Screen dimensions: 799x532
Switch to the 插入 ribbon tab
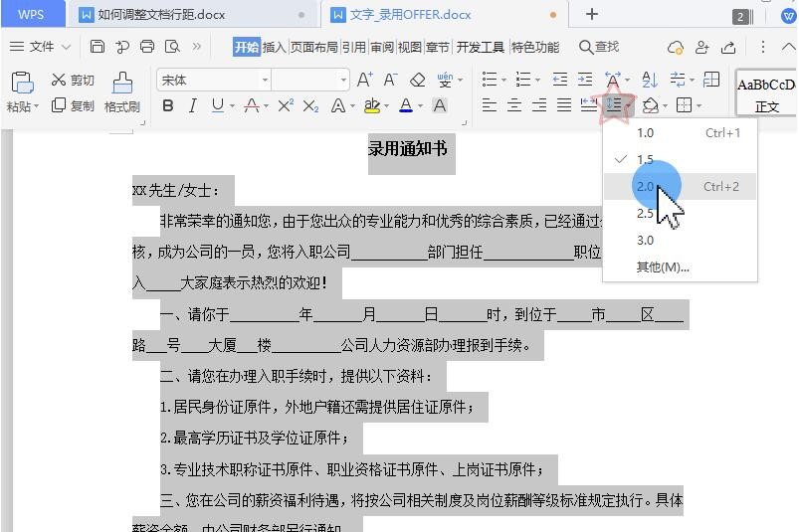pyautogui.click(x=274, y=47)
